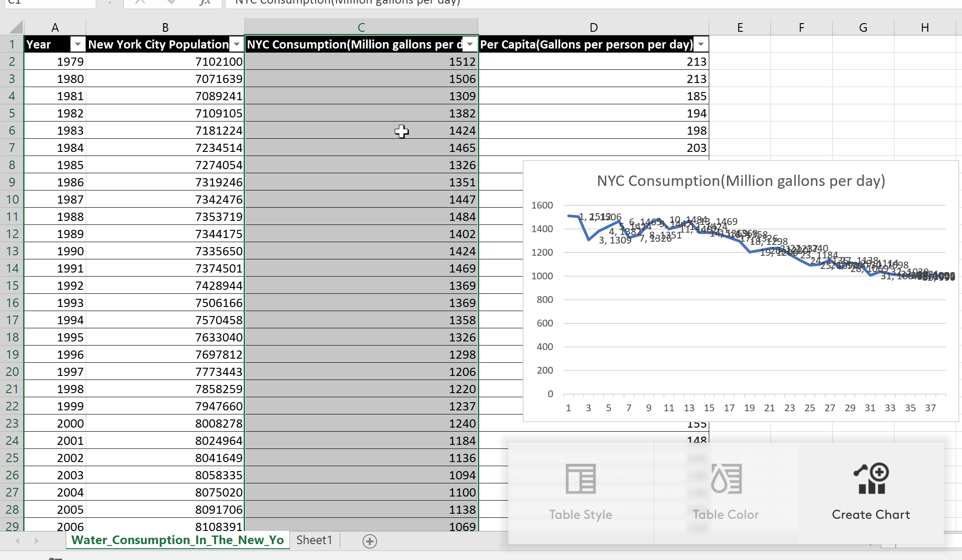The height and width of the screenshot is (560, 962).
Task: Select row 23 header
Action: (12, 424)
